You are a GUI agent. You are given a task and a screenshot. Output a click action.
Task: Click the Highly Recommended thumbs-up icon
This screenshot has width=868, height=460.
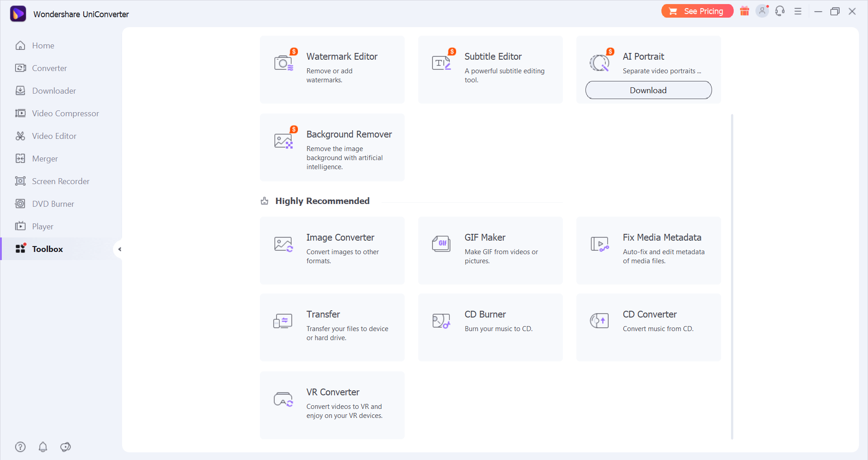click(264, 201)
